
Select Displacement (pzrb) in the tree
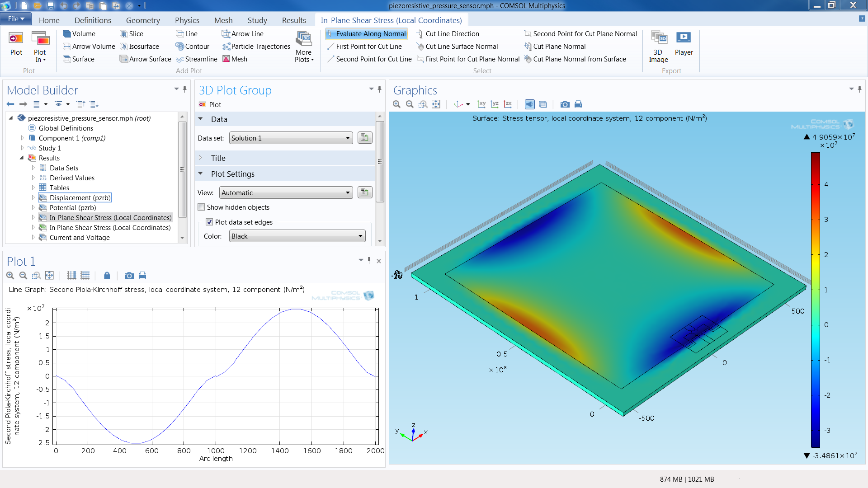pos(75,198)
